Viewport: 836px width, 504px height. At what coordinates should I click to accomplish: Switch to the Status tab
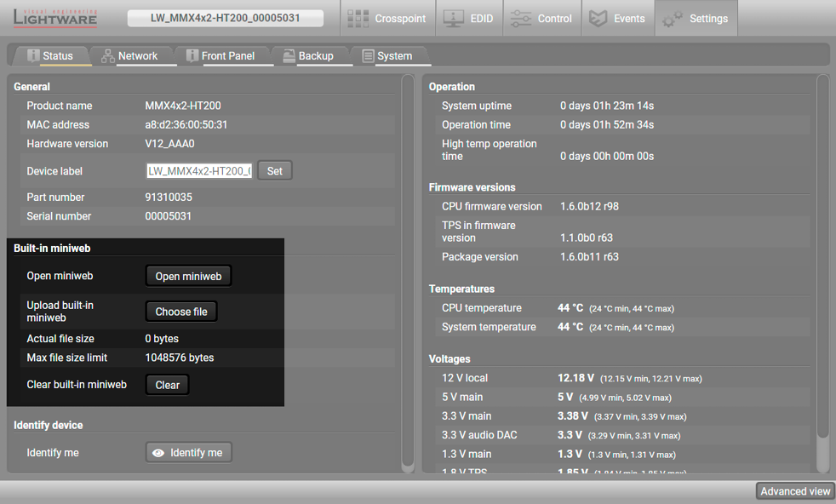pos(50,56)
